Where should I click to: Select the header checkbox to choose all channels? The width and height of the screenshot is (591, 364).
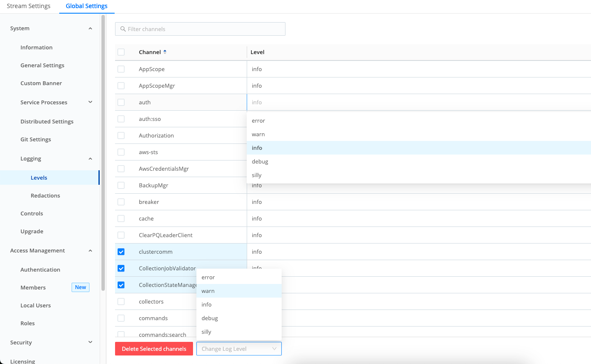coord(121,52)
